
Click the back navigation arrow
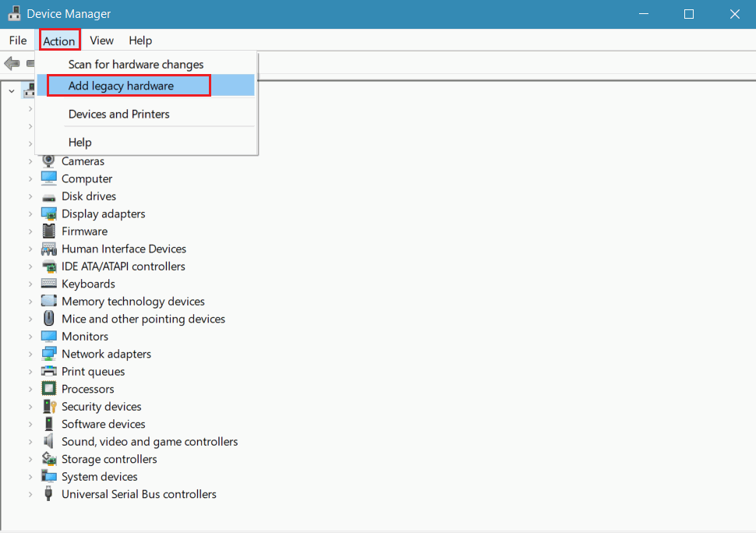point(12,63)
